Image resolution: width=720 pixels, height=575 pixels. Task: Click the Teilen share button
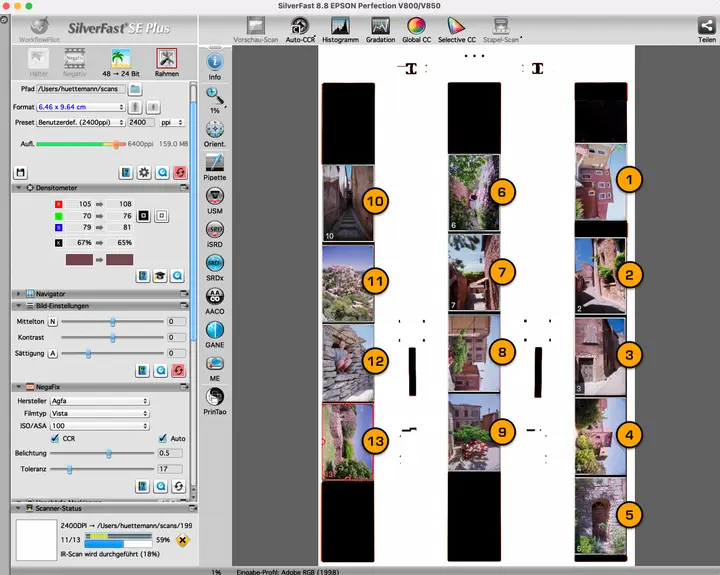tap(706, 27)
